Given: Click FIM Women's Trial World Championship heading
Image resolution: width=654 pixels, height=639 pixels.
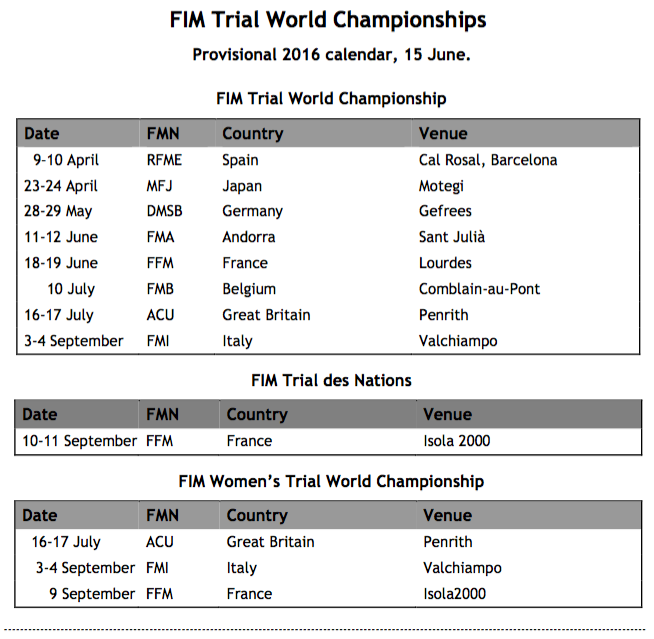Looking at the screenshot, I should (x=331, y=481).
